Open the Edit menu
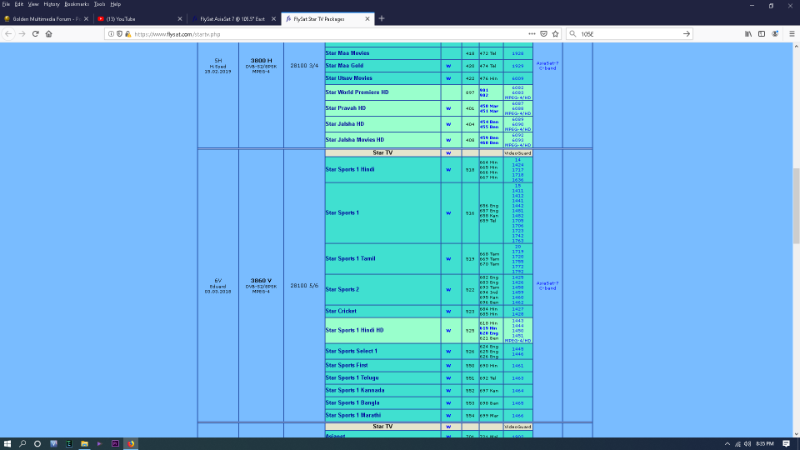This screenshot has height=450, width=800. [x=19, y=4]
